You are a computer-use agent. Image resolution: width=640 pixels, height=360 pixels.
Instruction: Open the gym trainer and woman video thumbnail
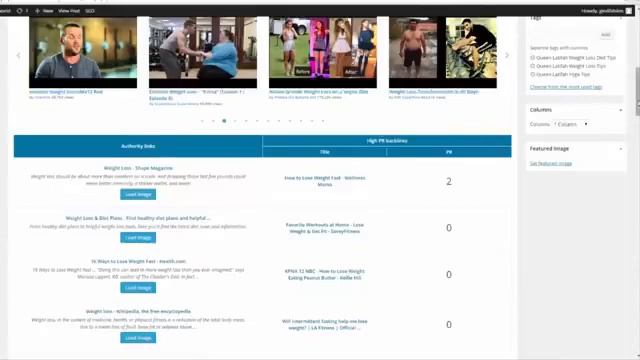click(203, 52)
